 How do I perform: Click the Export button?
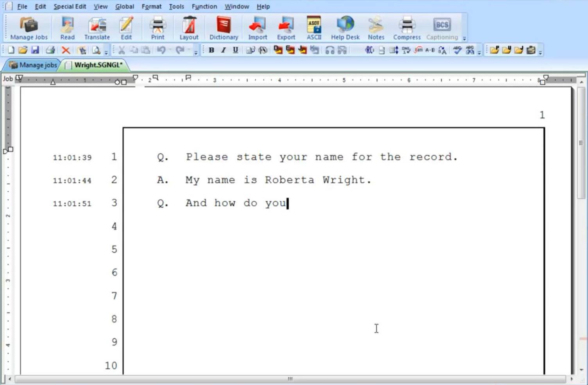point(285,27)
